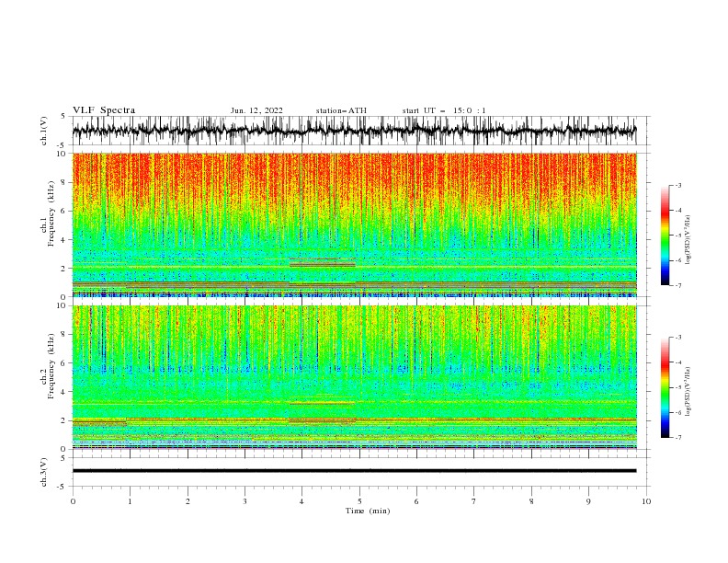Click the ch.2 color scale bar

click(x=665, y=387)
